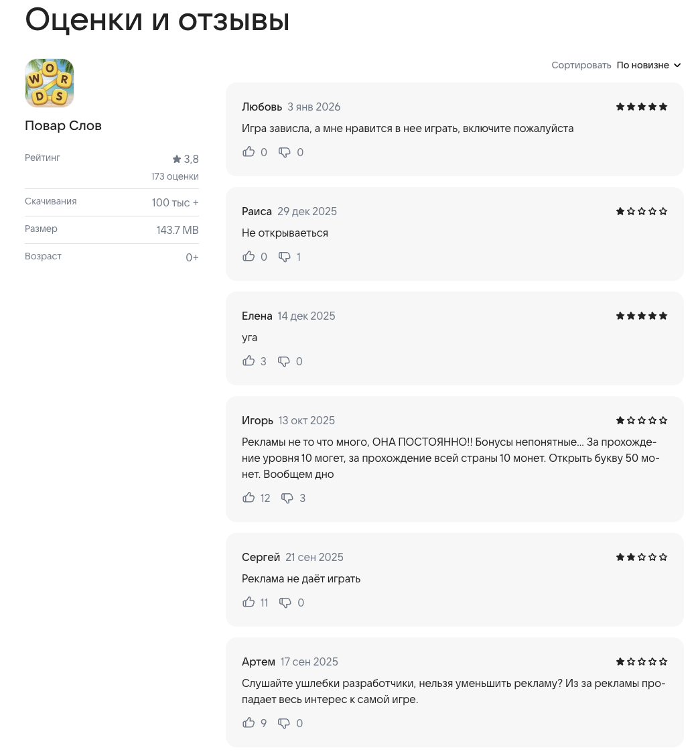Thumbs down Игорь's review
This screenshot has width=700, height=756.
287,498
